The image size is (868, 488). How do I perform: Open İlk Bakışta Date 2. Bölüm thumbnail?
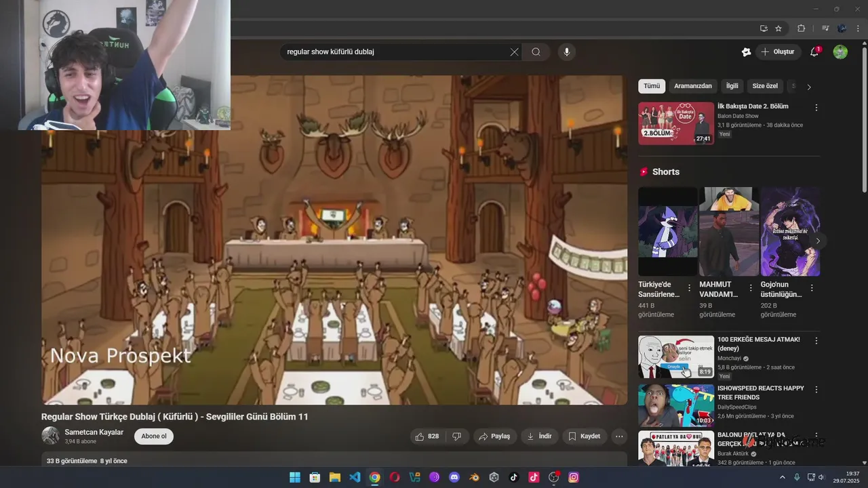click(x=676, y=123)
